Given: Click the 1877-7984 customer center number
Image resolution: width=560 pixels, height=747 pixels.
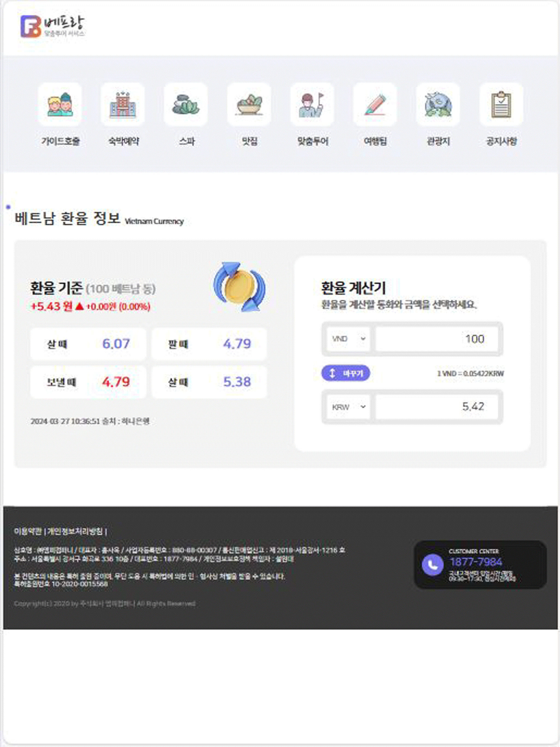Looking at the screenshot, I should tap(476, 562).
